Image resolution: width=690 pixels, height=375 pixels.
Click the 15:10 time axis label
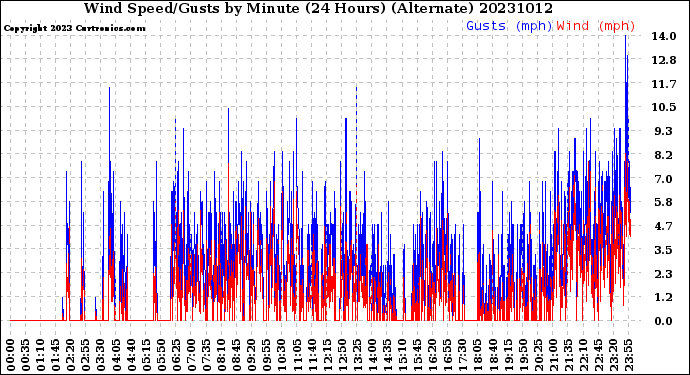pos(402,355)
